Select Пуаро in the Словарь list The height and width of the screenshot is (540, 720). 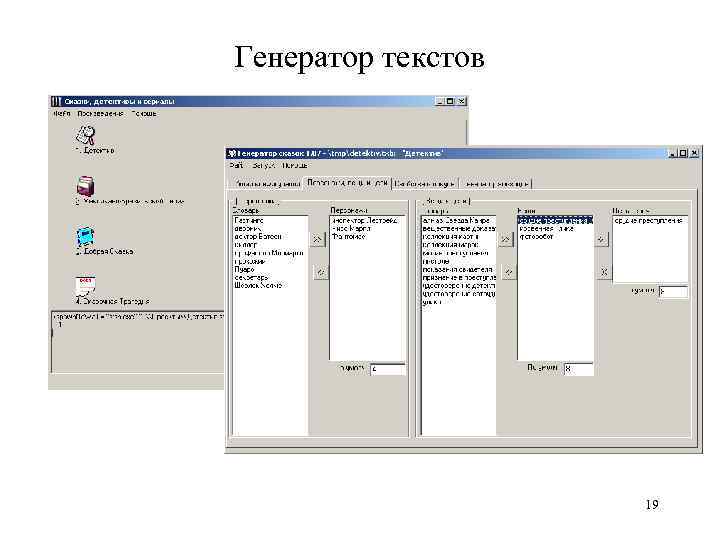pos(244,270)
